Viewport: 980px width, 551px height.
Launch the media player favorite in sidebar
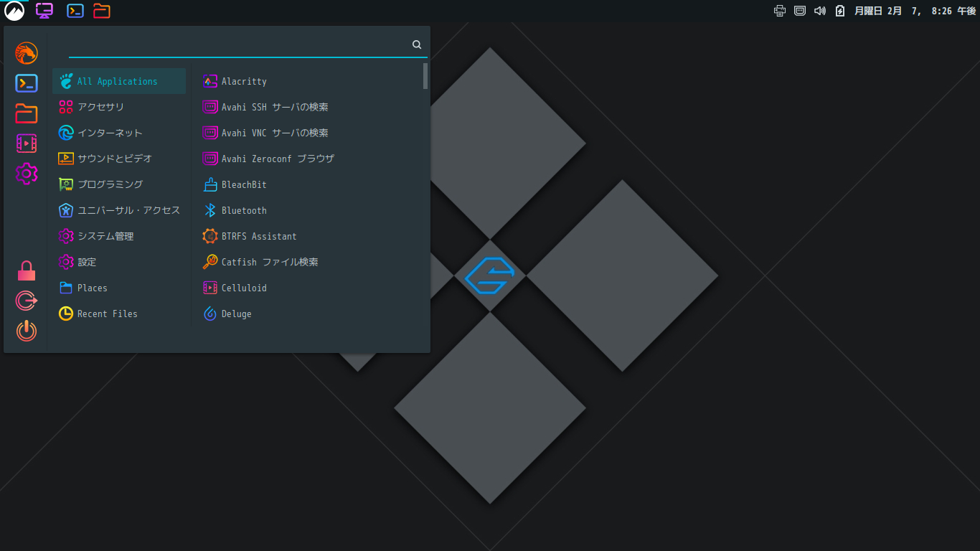[x=27, y=143]
